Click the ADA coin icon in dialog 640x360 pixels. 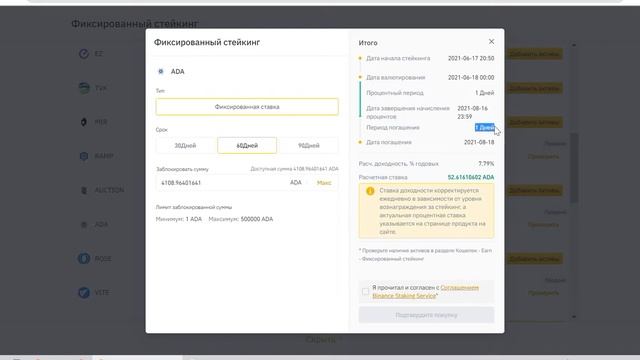tap(161, 71)
